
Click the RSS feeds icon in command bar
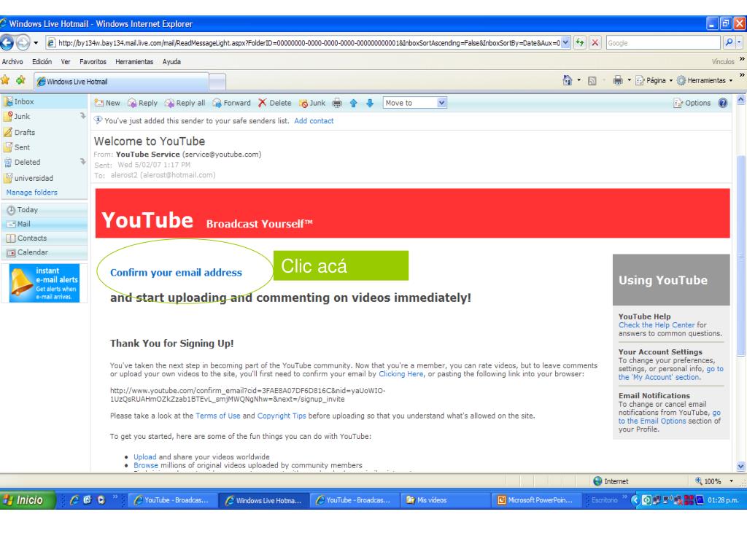[592, 81]
